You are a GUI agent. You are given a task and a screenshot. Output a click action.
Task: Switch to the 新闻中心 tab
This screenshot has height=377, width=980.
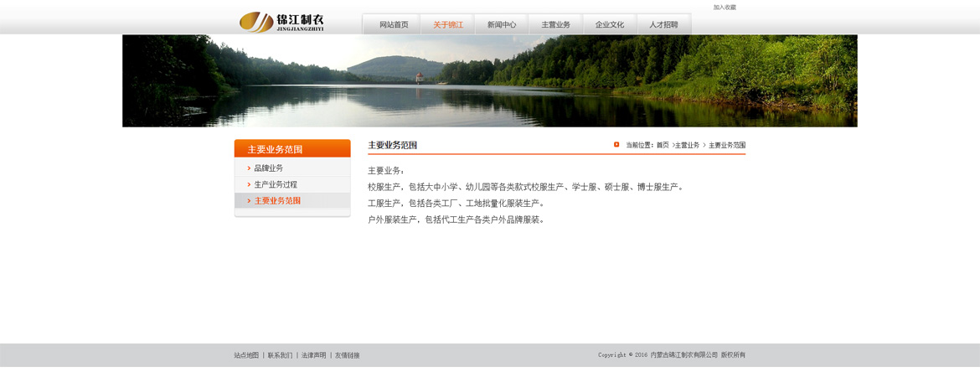pyautogui.click(x=502, y=25)
